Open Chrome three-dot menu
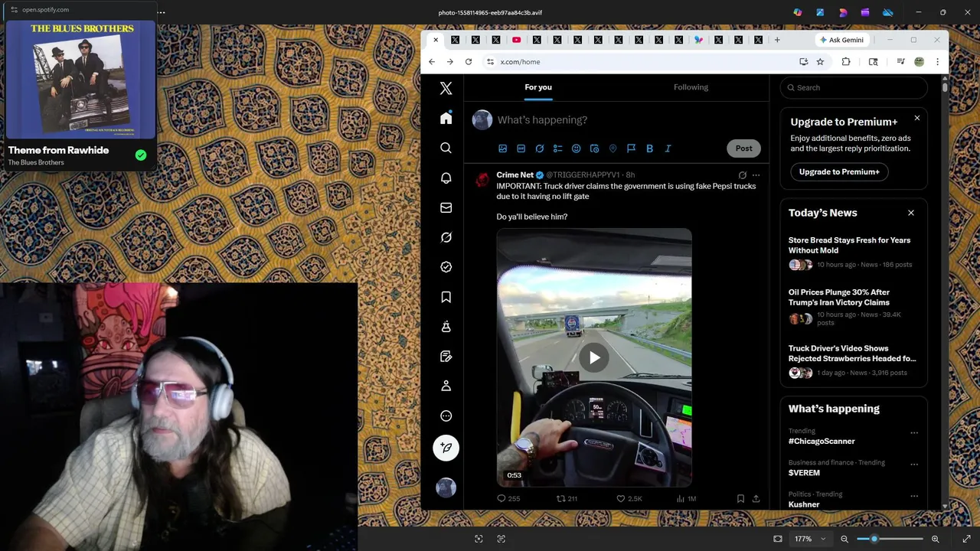 (x=937, y=62)
